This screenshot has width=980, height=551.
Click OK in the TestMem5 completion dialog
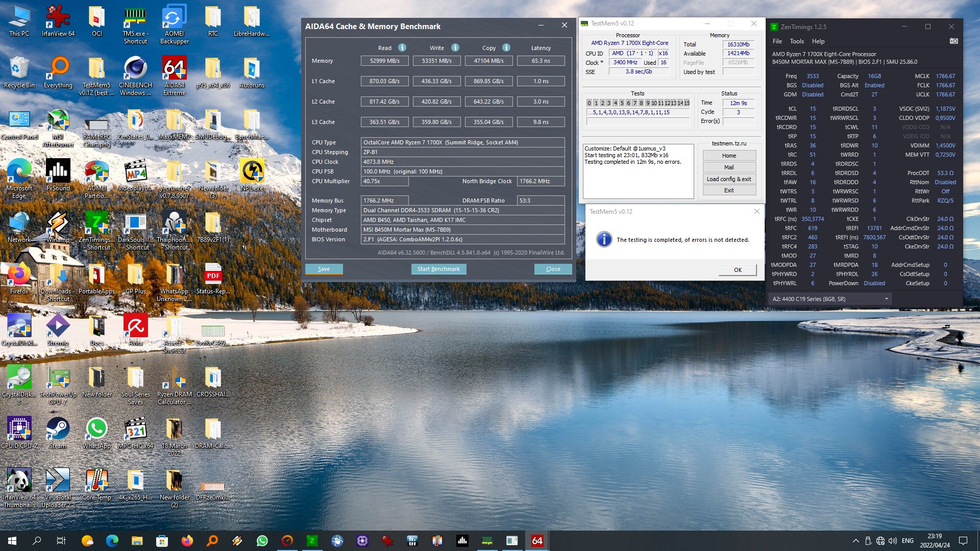point(738,270)
